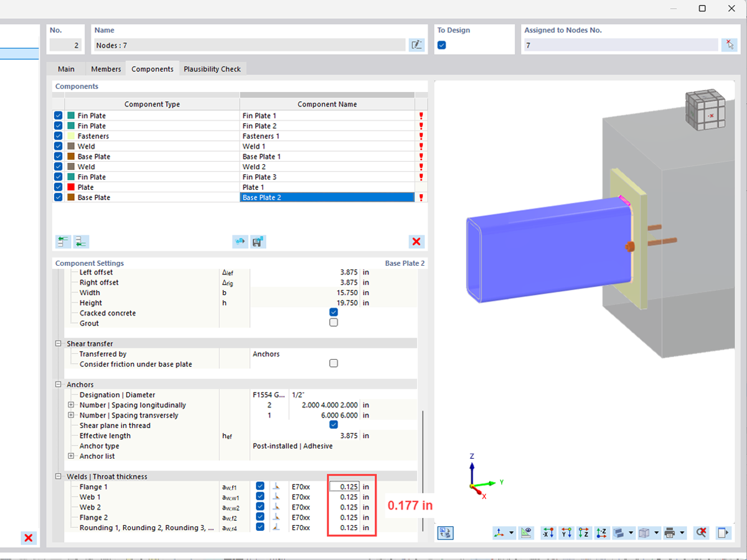Viewport: 747px width, 560px height.
Task: Click the save component settings disk icon
Action: click(x=258, y=241)
